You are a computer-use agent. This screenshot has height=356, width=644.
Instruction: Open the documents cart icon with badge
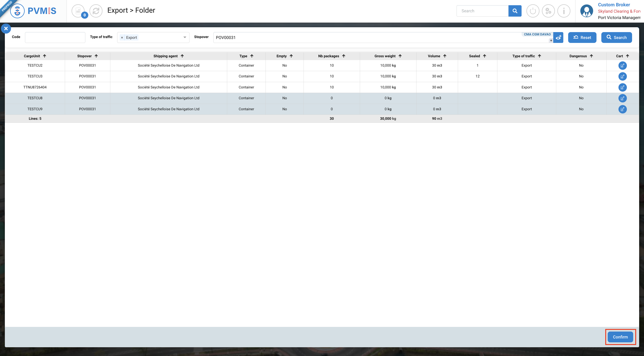[x=78, y=11]
